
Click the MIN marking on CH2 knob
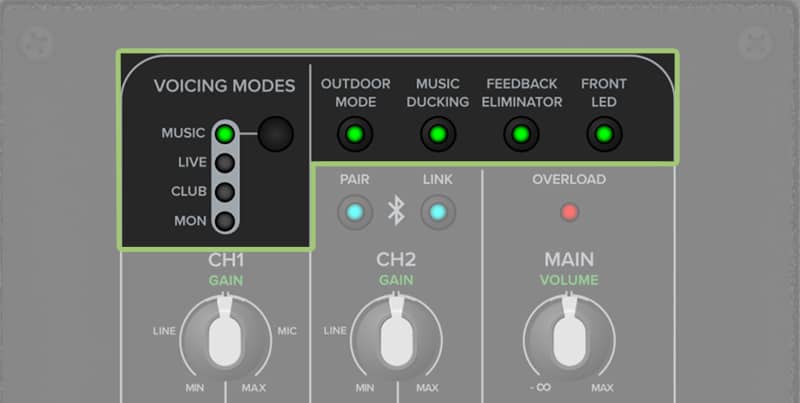click(365, 388)
